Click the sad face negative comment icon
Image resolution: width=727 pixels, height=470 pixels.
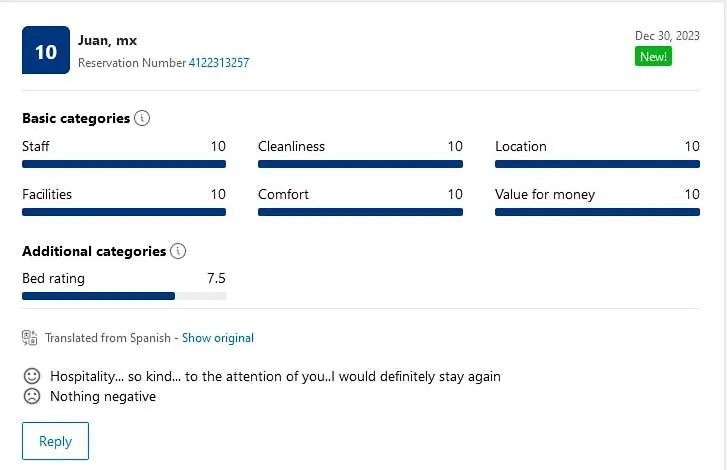[x=32, y=396]
